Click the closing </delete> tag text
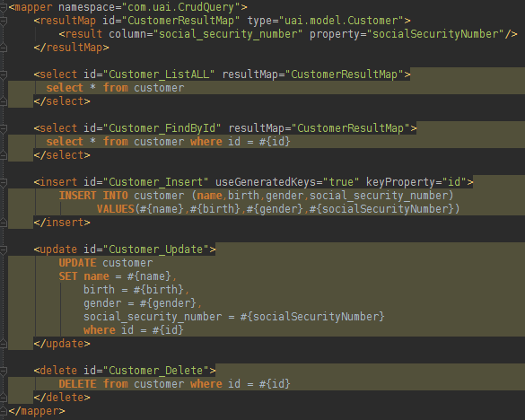Viewport: 525px width, 420px height. coord(62,397)
